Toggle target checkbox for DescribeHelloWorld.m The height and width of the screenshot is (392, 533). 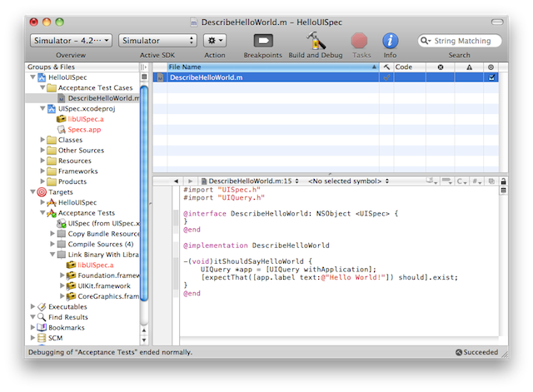(491, 77)
